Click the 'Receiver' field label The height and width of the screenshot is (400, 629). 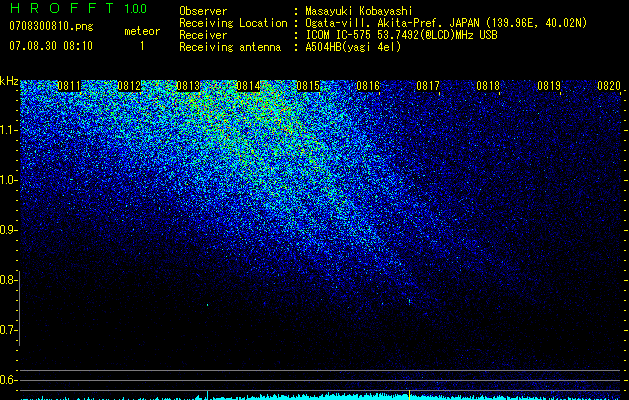203,35
